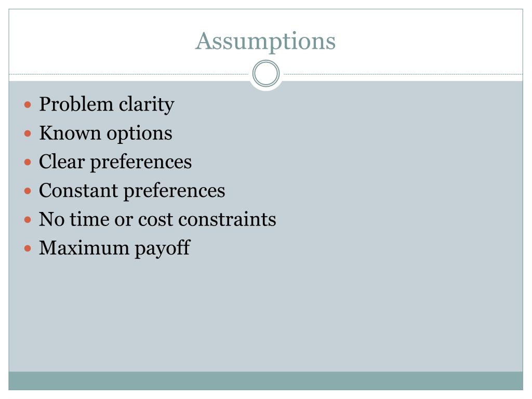Image resolution: width=532 pixels, height=399 pixels.
Task: Click the Maximum payoff bullet text
Action: pyautogui.click(x=115, y=248)
